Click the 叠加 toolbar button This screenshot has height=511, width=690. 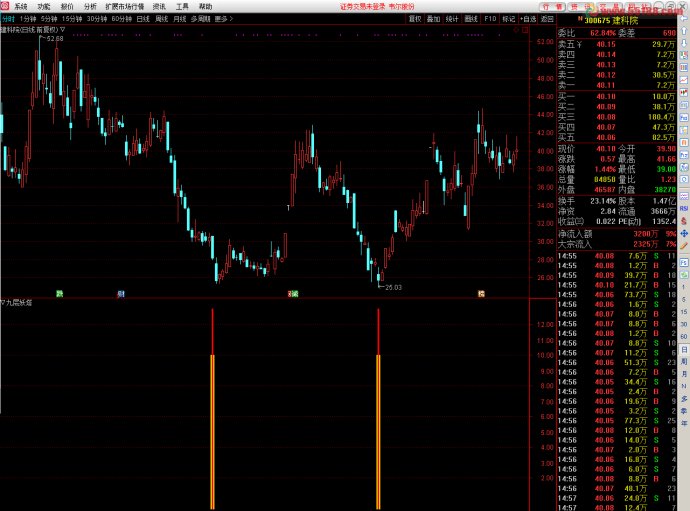click(433, 19)
